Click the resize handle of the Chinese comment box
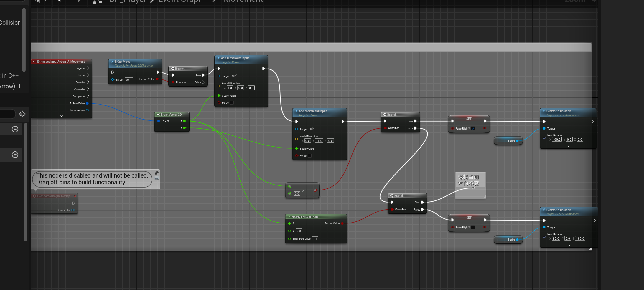 pyautogui.click(x=484, y=197)
